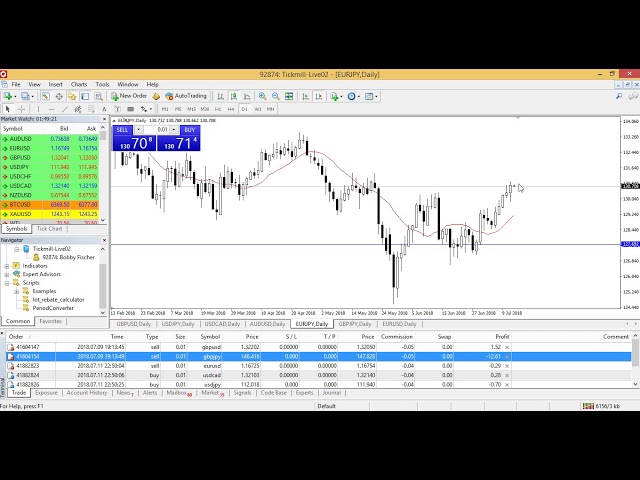Expand the Expert Advisors tree node
This screenshot has width=640, height=480.
click(x=6, y=273)
